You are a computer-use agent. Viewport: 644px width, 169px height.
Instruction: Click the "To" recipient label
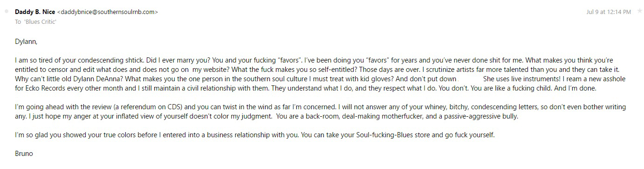click(x=18, y=22)
